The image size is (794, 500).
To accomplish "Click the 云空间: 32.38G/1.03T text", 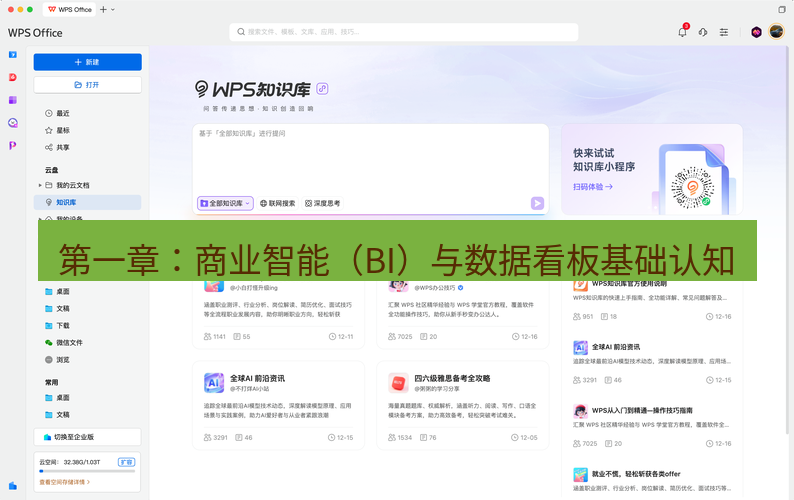I will click(x=70, y=462).
